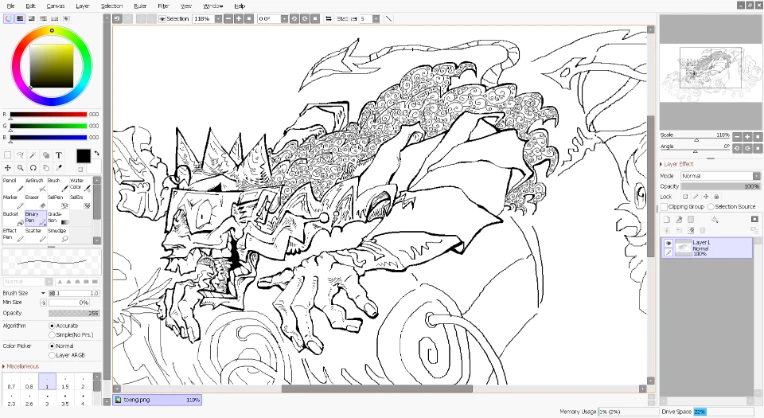Select brush size preset 1.5

65,381
